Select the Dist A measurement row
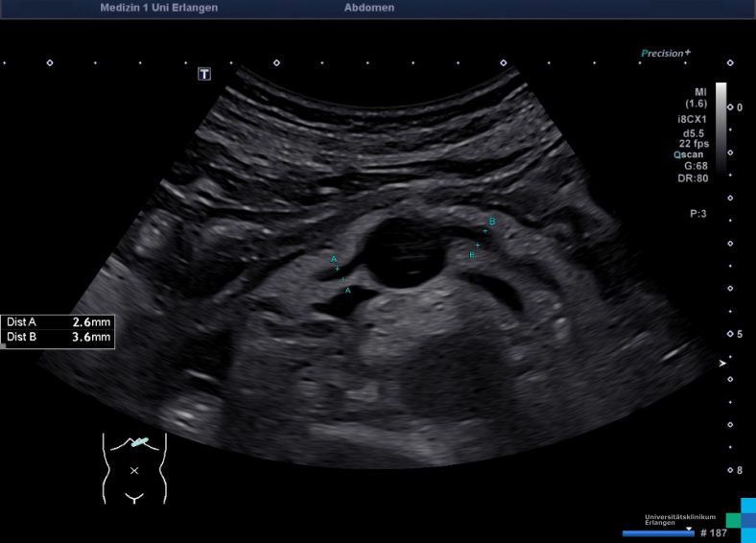The height and width of the screenshot is (543, 756). (x=59, y=322)
